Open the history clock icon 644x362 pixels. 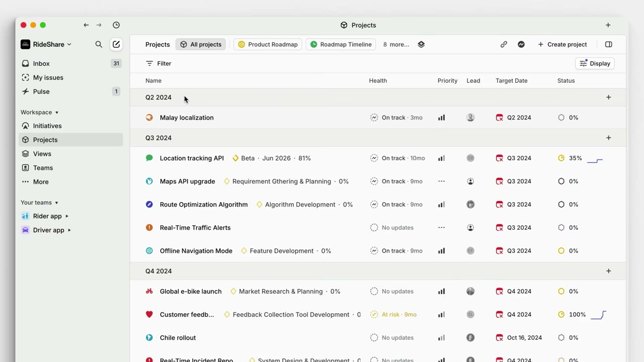(116, 25)
